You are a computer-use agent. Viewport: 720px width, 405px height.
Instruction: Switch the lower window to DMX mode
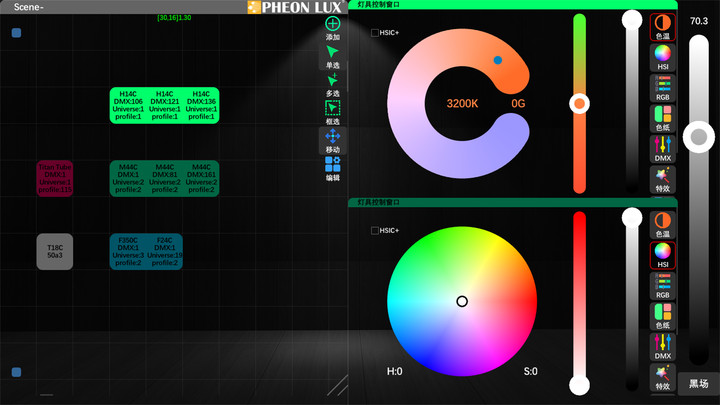(x=663, y=346)
